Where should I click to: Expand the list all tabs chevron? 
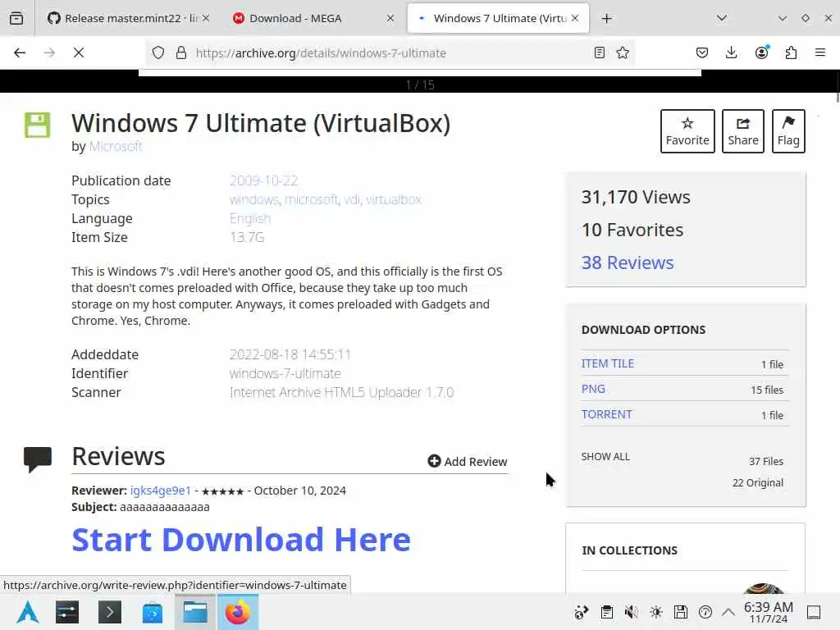pyautogui.click(x=722, y=18)
